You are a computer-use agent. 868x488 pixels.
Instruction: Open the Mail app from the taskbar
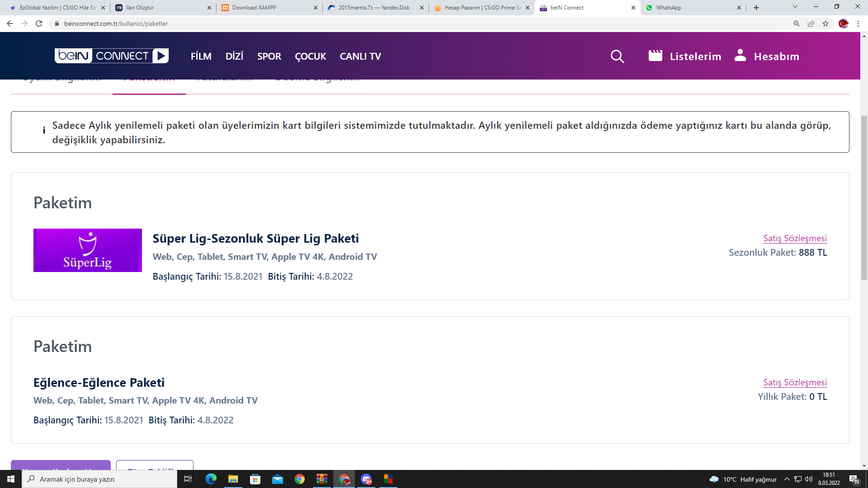pos(278,479)
